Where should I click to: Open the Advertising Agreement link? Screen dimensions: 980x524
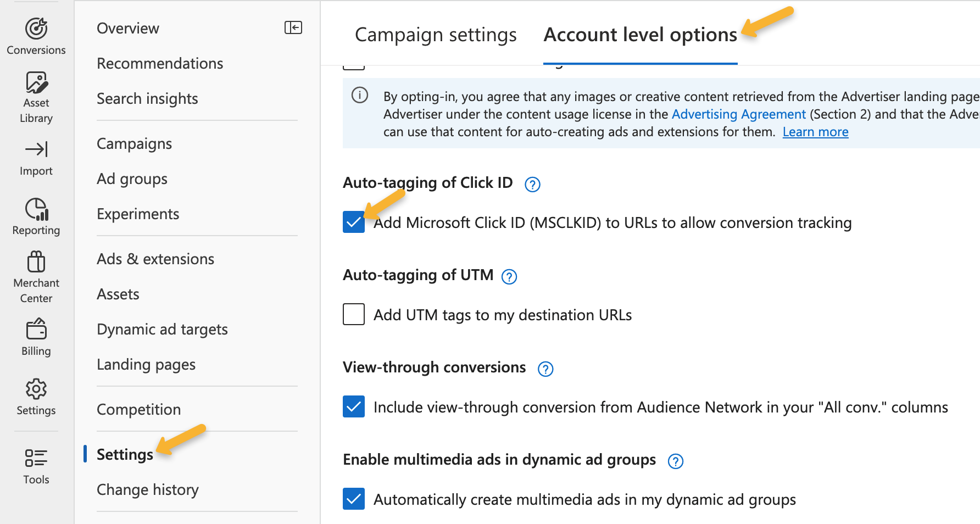738,114
